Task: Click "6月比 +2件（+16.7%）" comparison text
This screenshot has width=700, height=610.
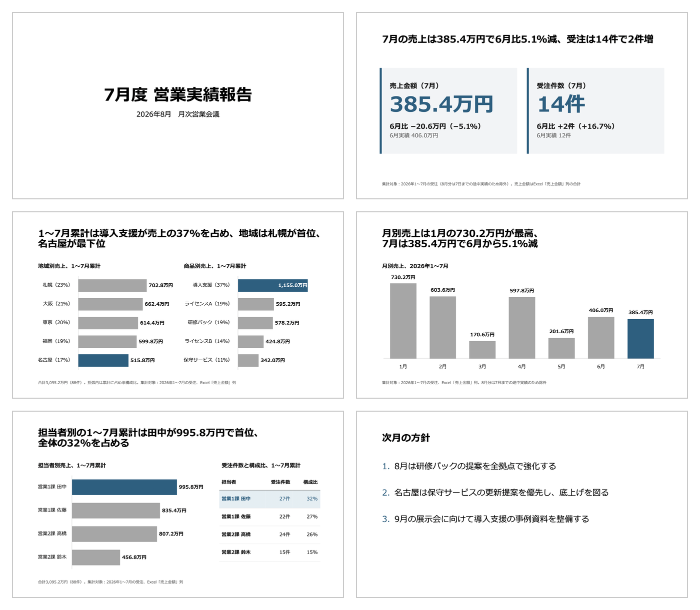Action: tap(576, 126)
